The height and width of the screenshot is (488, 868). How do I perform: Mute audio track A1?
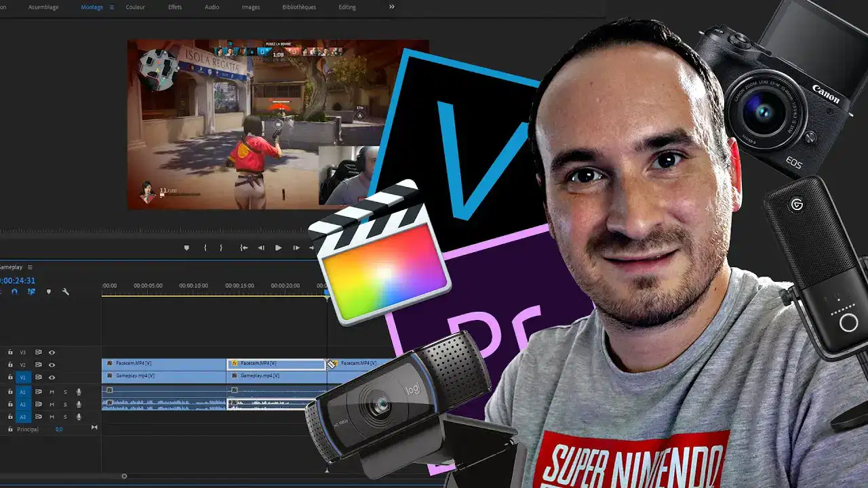pos(52,392)
